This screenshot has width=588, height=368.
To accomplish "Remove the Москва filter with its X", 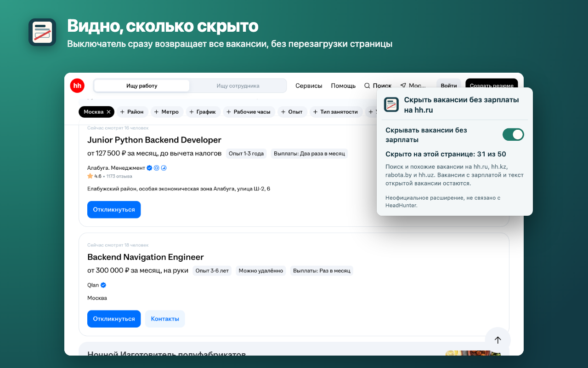I will 108,112.
